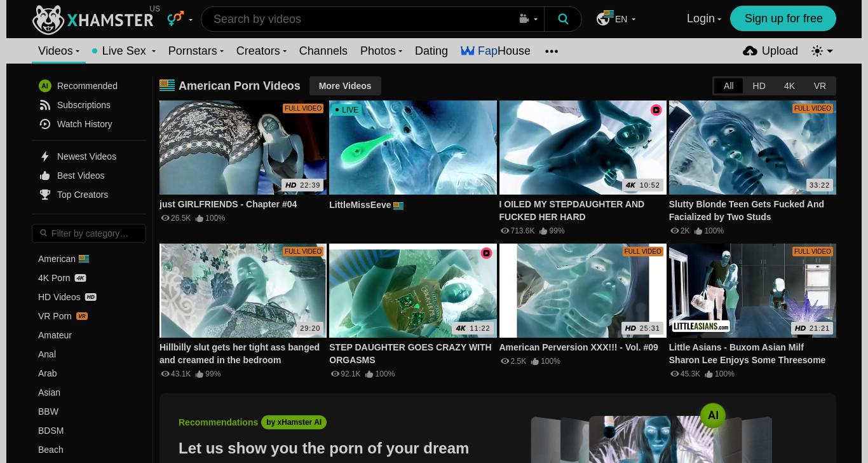Click the flag icon next to LittleMissEeve
Screen dimensions: 868x463
point(398,205)
